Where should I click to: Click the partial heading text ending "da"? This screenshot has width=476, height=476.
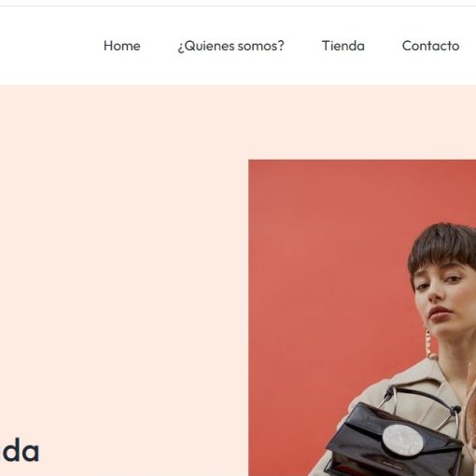point(20,452)
